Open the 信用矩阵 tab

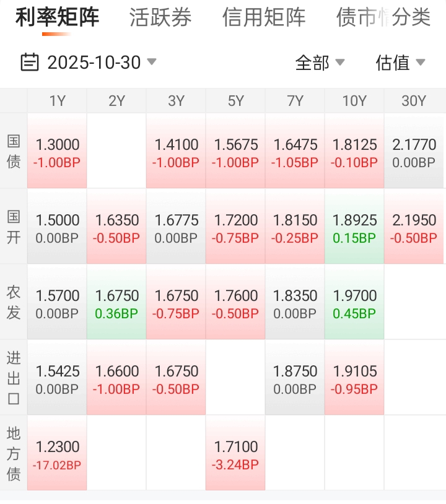264,17
